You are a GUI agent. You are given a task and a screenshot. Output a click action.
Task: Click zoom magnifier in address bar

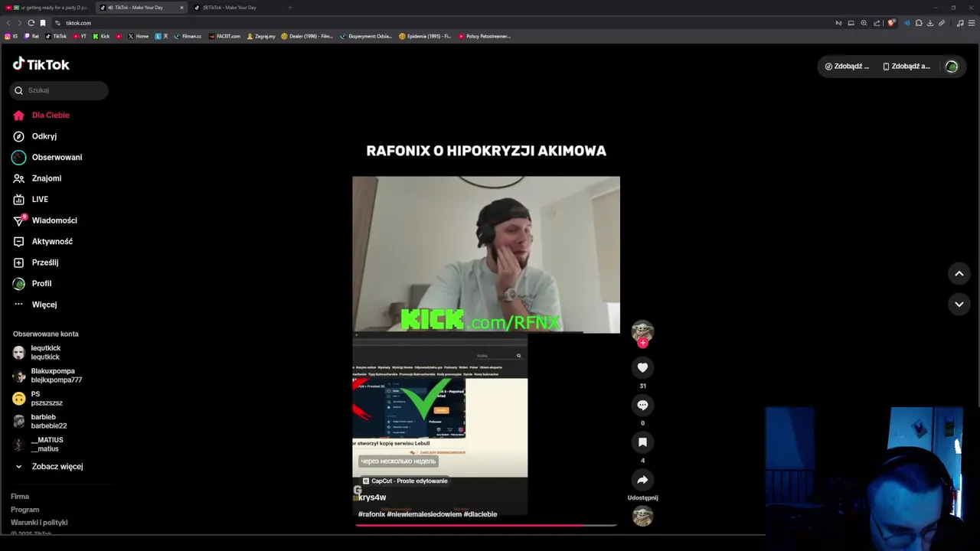coord(864,23)
